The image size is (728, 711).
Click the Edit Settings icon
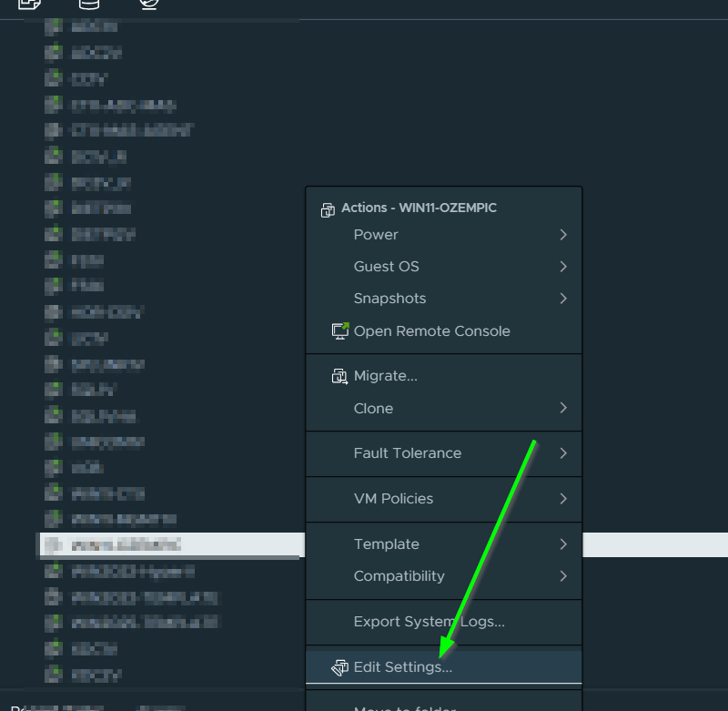pyautogui.click(x=339, y=667)
